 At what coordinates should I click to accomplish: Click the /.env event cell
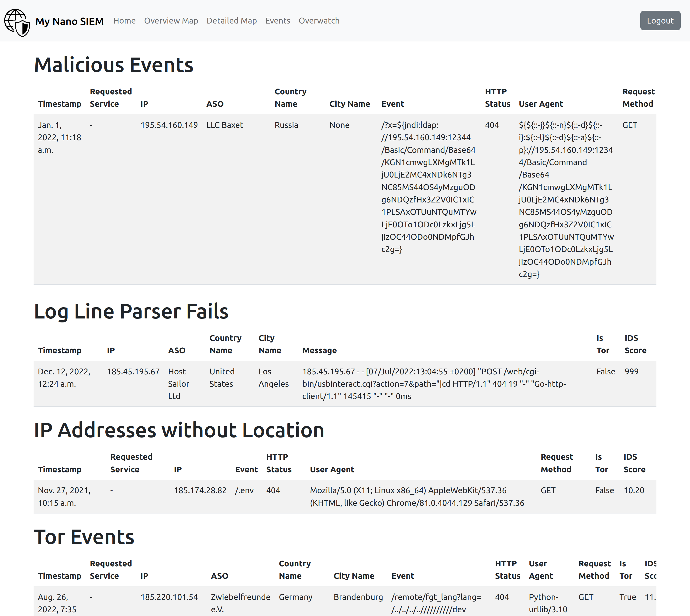244,490
